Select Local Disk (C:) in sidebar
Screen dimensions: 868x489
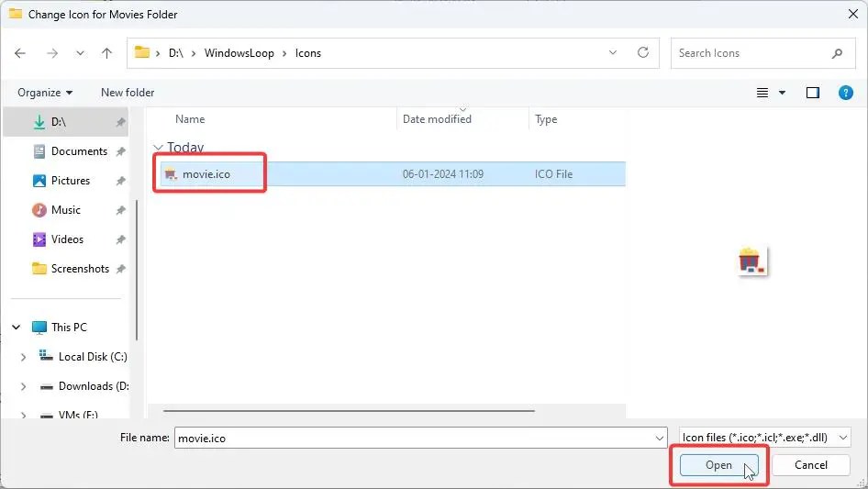pos(93,357)
